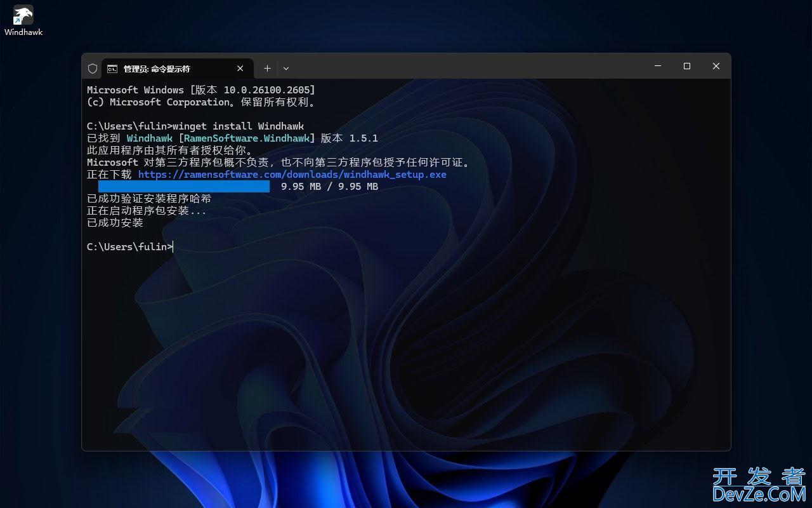Click the Microsoft Windows version header line
This screenshot has height=508, width=812.
coord(201,90)
